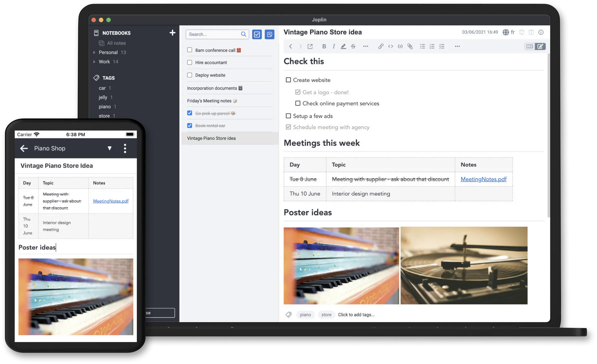
Task: Expand the Tags section in sidebar
Action: [108, 77]
